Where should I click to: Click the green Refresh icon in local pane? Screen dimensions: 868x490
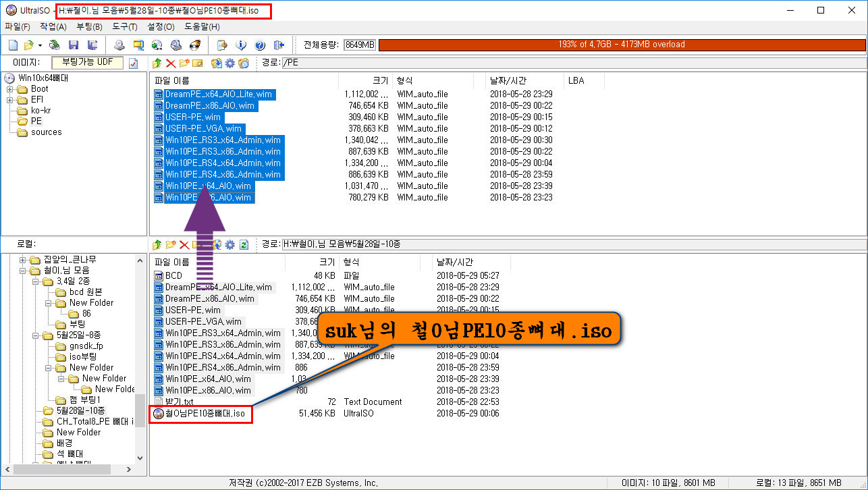(244, 244)
